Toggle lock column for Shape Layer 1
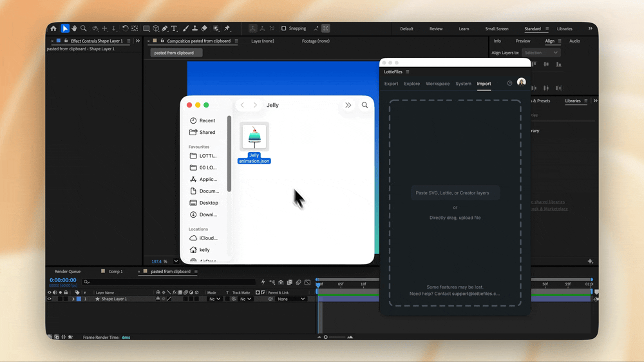This screenshot has height=362, width=644. [x=66, y=299]
